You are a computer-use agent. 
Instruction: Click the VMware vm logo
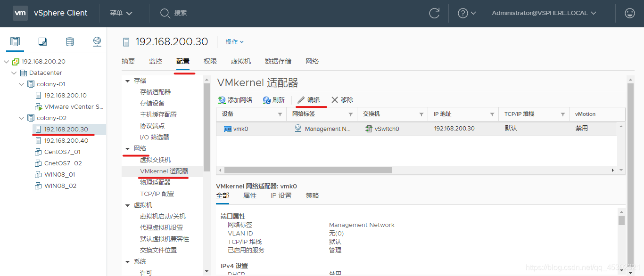pos(20,13)
